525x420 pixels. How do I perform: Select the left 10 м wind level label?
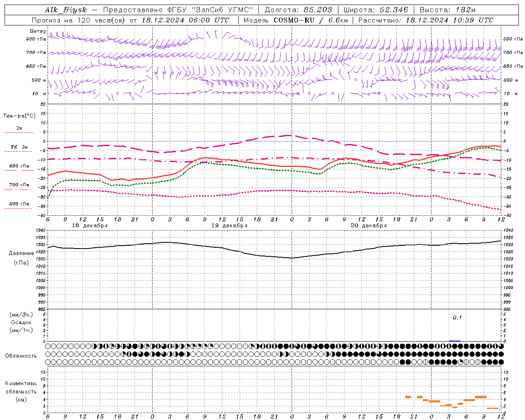click(x=39, y=94)
